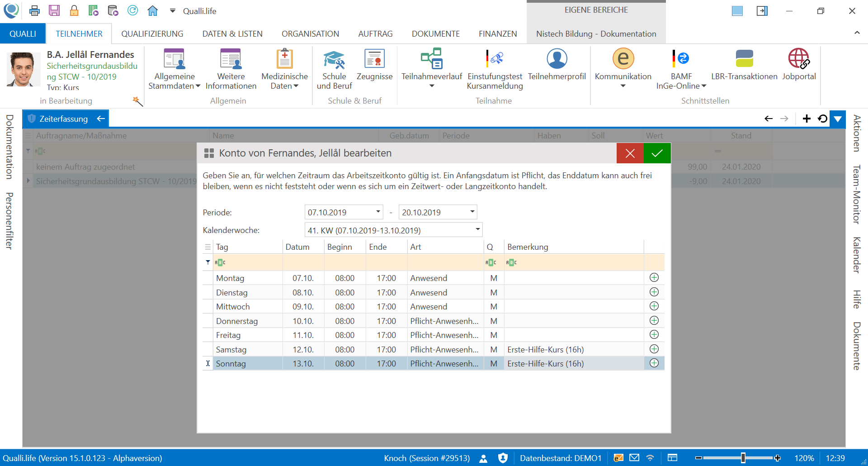
Task: Open Einstufungstest Kursanmeldung
Action: pyautogui.click(x=495, y=69)
